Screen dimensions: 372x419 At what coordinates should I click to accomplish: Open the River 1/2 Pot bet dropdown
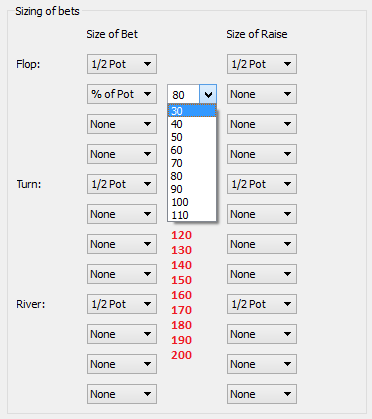[122, 304]
